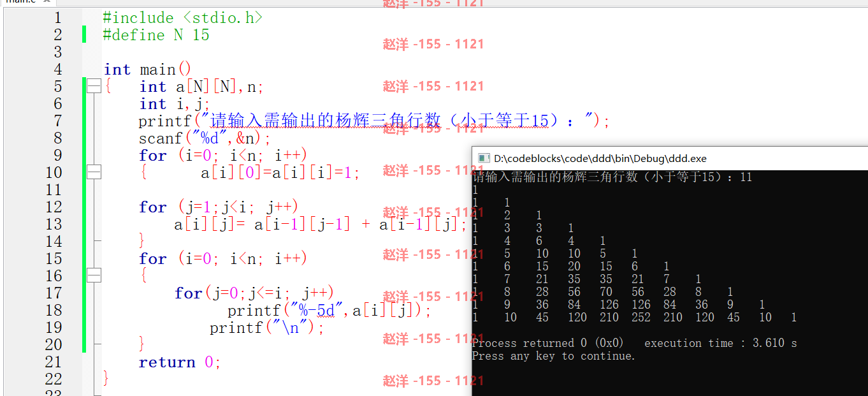Viewport: 868px width, 396px height.
Task: Click line number 13 in the margin
Action: point(54,224)
